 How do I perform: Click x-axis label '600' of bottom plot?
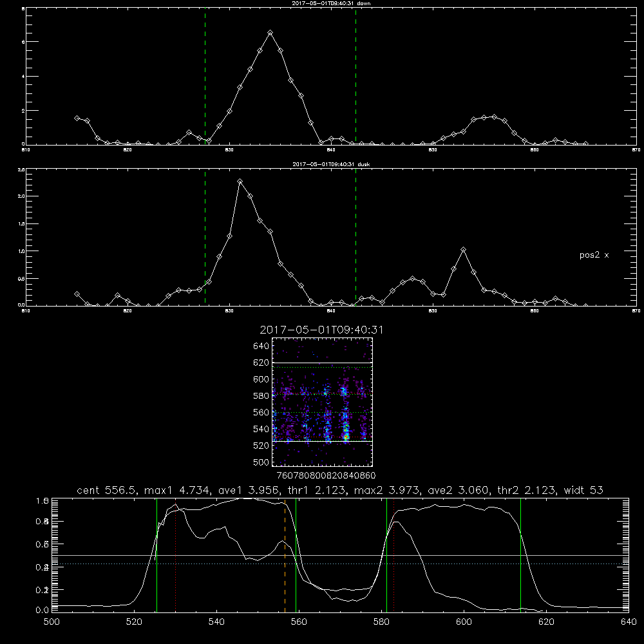tap(464, 622)
